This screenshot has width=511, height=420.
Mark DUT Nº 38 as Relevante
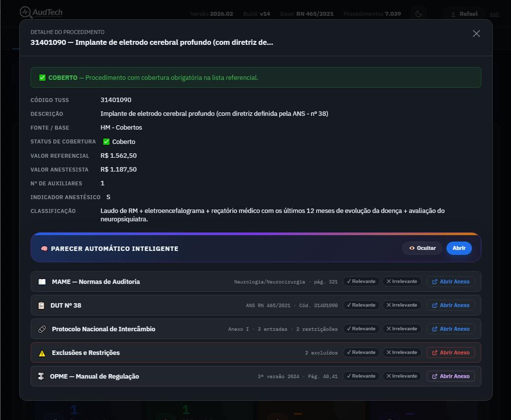tap(361, 305)
